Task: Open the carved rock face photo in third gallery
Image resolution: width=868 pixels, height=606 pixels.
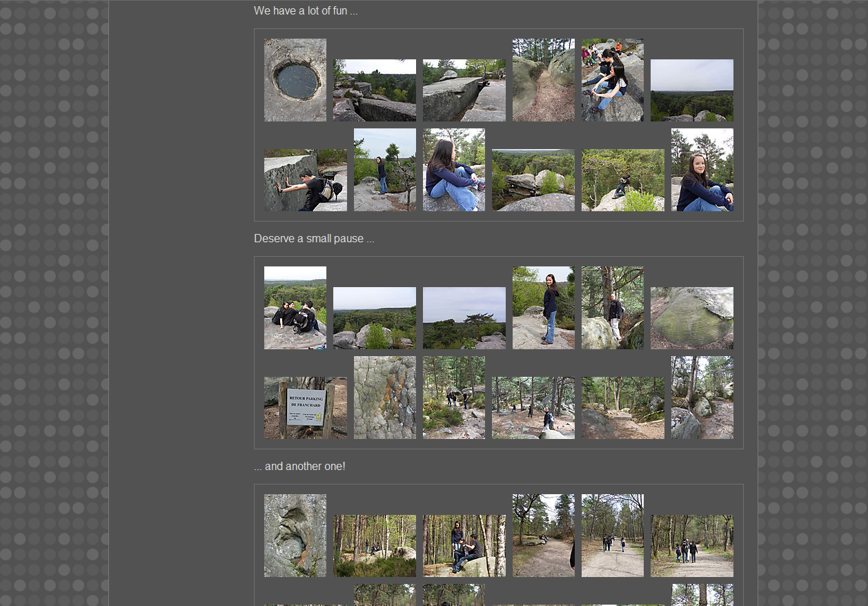Action: [x=295, y=536]
